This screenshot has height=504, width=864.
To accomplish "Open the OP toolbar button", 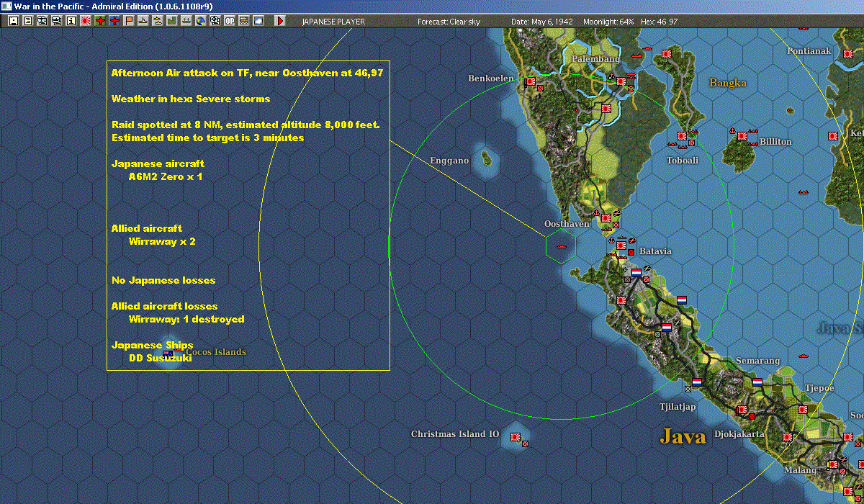I will point(229,21).
